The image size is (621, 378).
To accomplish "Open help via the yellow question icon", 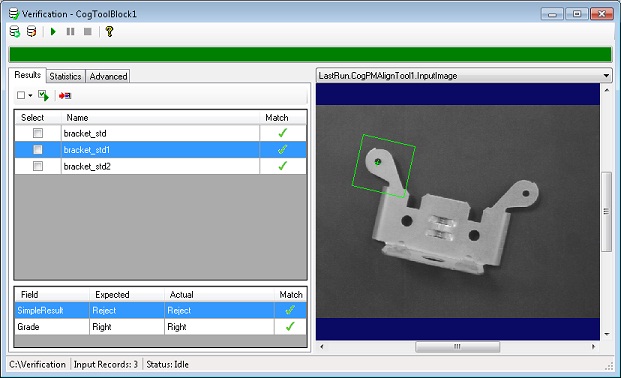I will click(110, 31).
